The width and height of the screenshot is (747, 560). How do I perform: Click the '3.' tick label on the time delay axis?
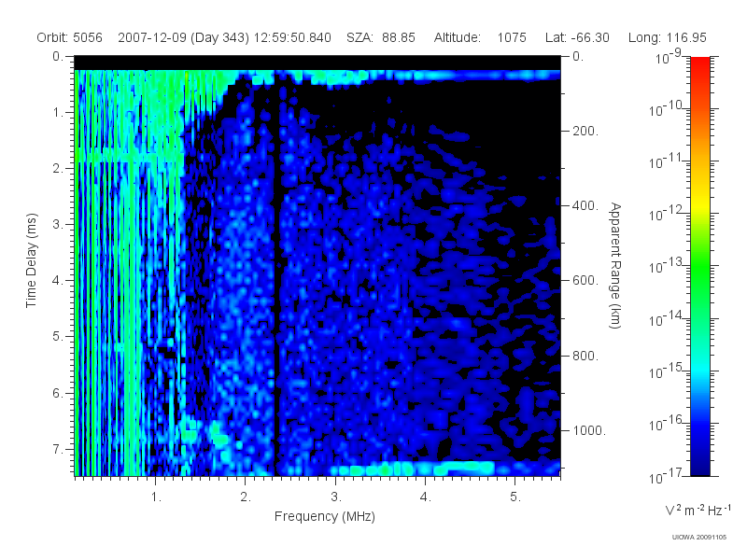(x=58, y=224)
